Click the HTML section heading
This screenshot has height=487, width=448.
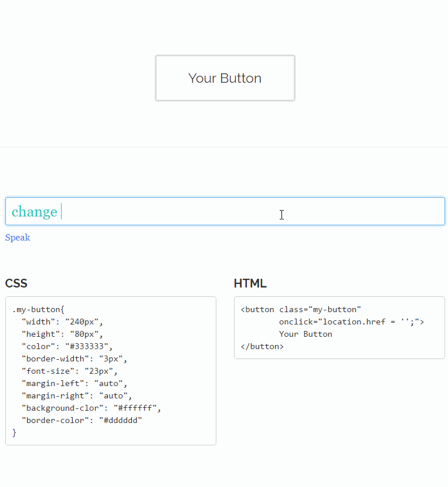tap(250, 283)
